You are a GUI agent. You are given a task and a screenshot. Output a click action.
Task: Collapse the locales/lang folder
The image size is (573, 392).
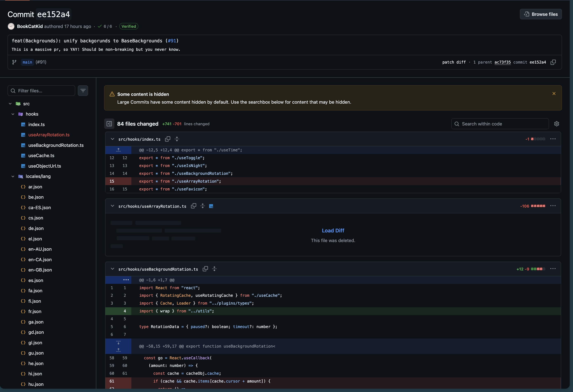pyautogui.click(x=13, y=176)
